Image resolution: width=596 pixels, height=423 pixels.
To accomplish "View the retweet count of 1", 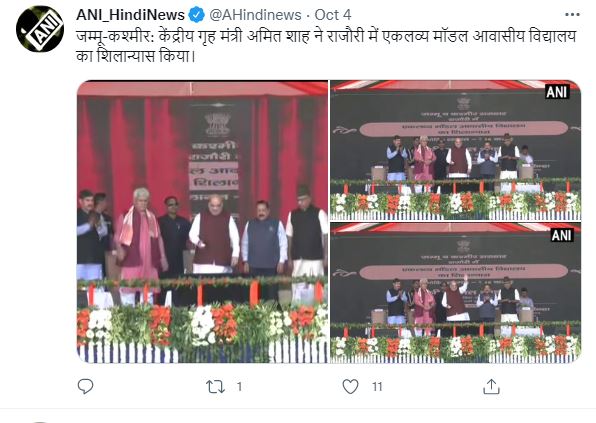I will click(x=239, y=387).
